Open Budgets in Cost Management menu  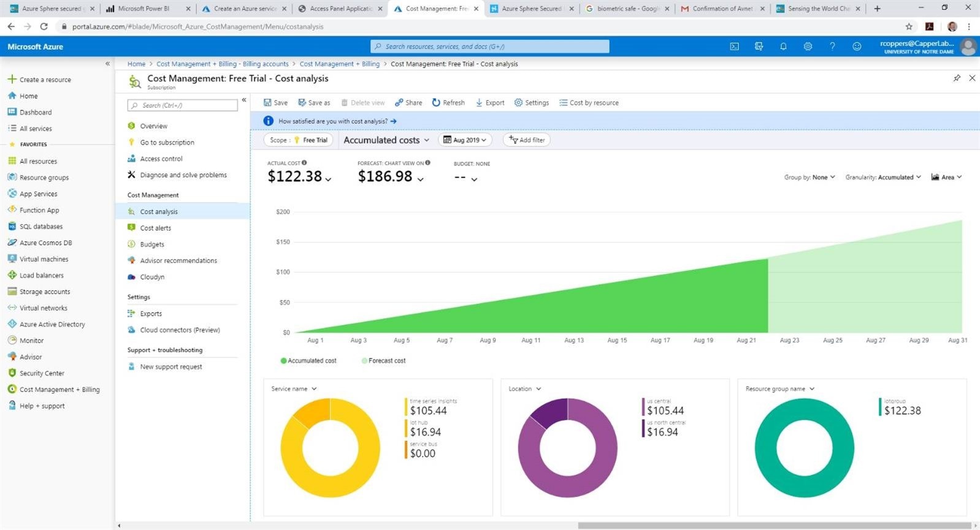(151, 244)
